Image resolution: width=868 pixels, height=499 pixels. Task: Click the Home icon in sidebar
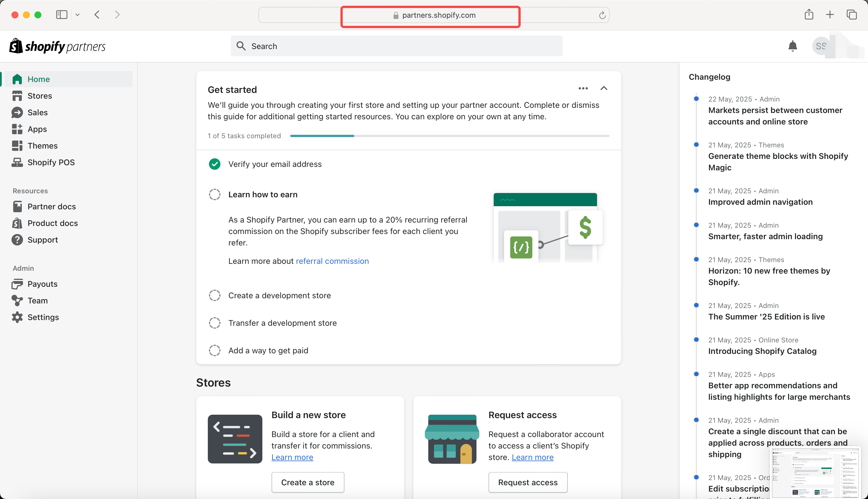coord(17,79)
